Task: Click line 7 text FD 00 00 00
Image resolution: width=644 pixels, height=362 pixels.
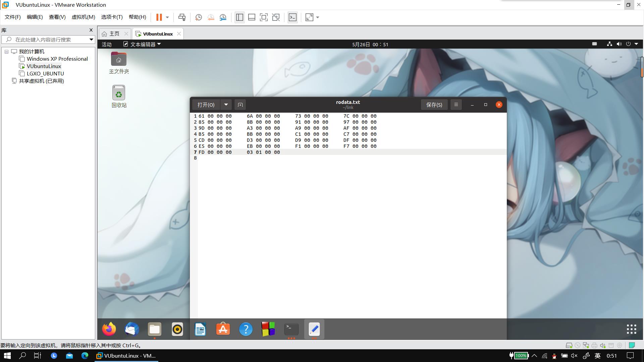Action: [215, 152]
